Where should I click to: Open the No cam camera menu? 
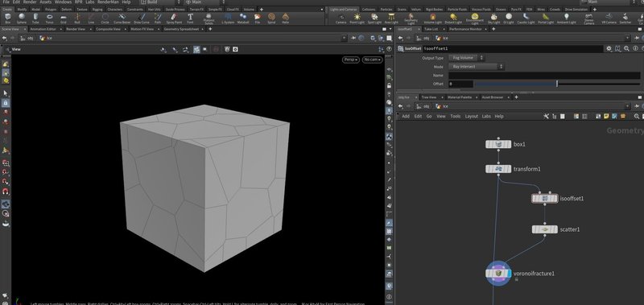[372, 60]
